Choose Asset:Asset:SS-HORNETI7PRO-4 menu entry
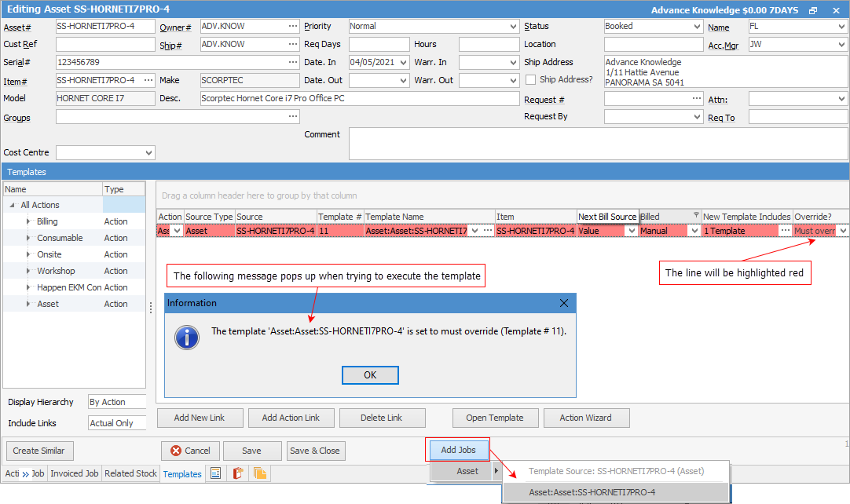The width and height of the screenshot is (850, 504). click(x=616, y=492)
